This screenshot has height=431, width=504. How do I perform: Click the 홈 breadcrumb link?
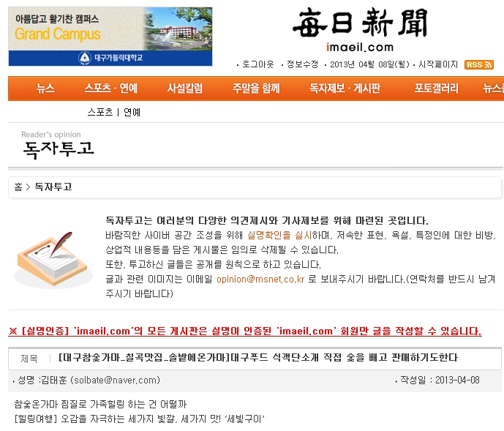(18, 187)
